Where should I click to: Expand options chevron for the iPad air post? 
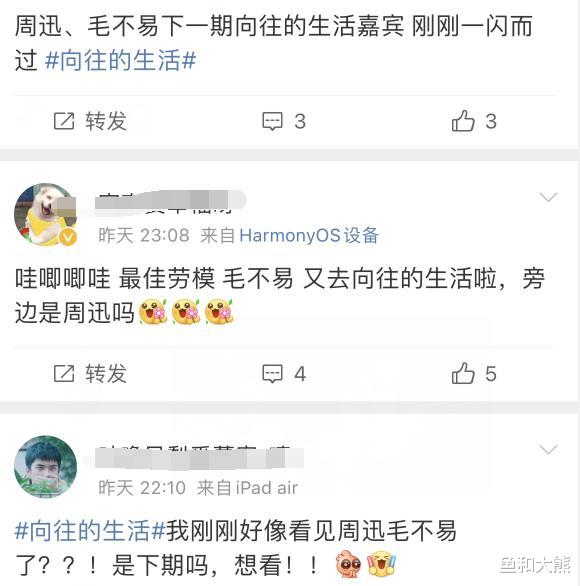[548, 449]
